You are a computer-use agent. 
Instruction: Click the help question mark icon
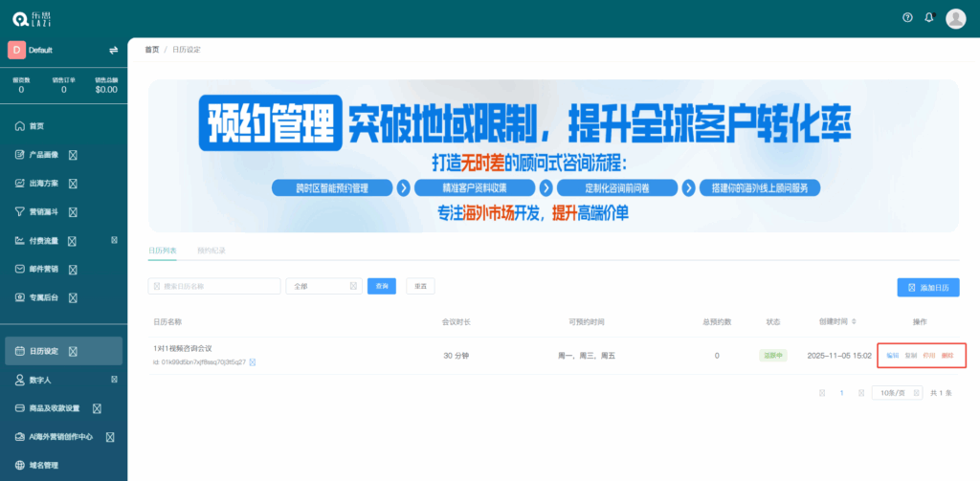pyautogui.click(x=907, y=18)
